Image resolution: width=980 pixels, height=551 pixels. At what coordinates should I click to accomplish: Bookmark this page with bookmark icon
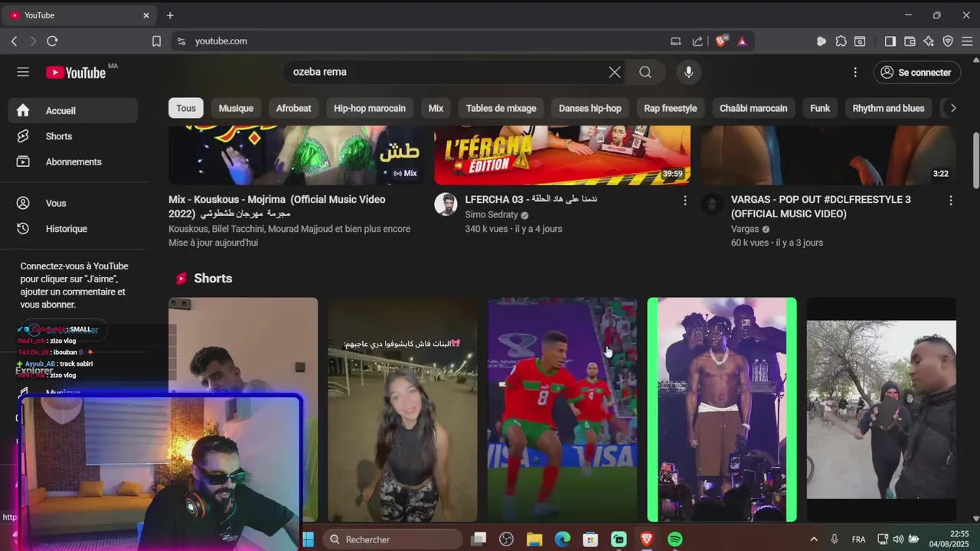pos(156,41)
